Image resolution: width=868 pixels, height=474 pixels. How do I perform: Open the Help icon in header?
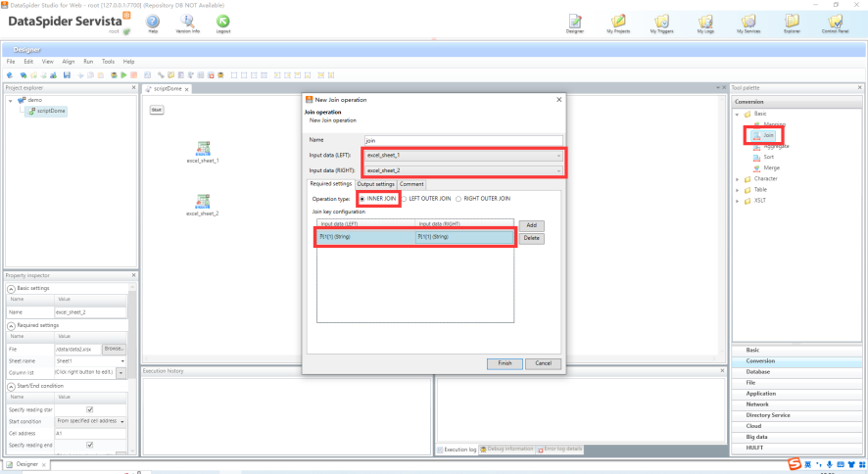(153, 22)
